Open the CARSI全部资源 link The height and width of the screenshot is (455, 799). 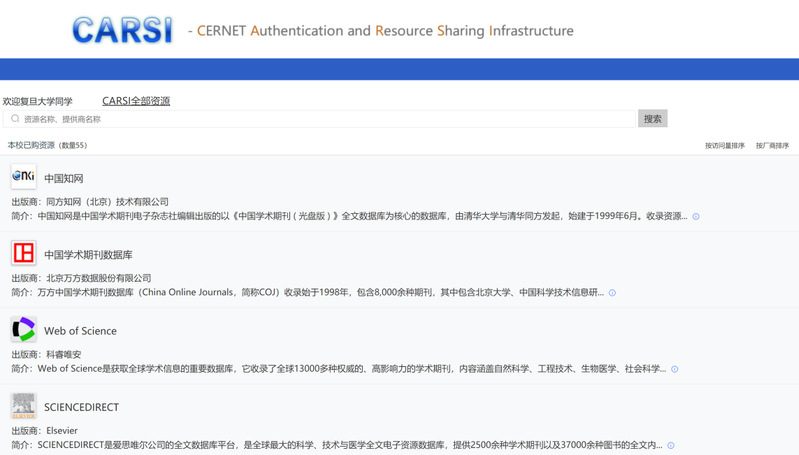(136, 101)
